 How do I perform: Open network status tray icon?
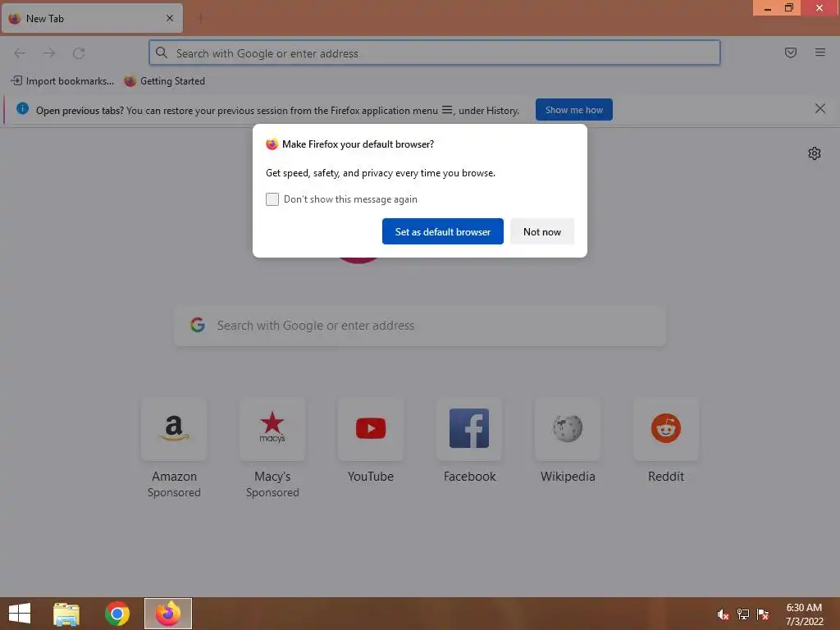coord(743,614)
